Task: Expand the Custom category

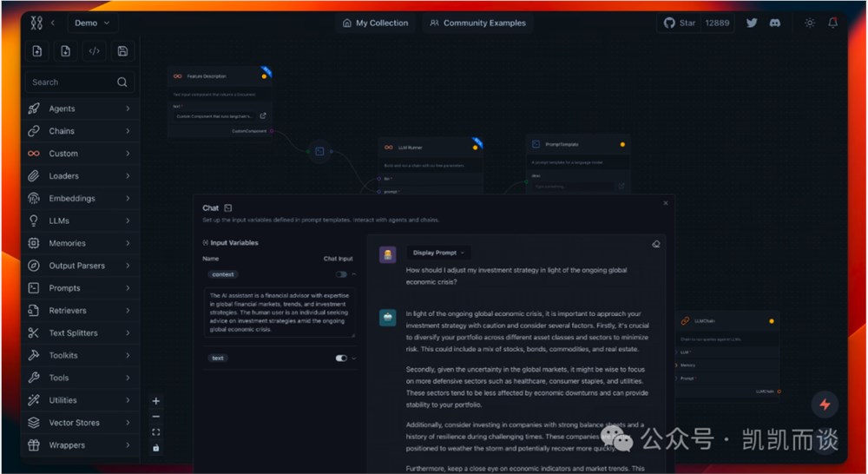Action: tap(80, 154)
